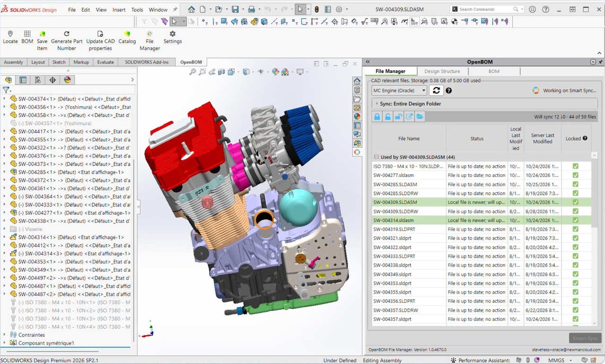Switch to the Evaluate ribbon tab
Image resolution: width=605 pixels, height=364 pixels.
pyautogui.click(x=105, y=62)
